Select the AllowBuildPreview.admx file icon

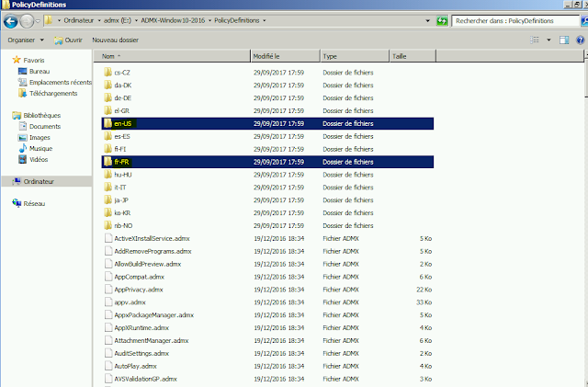[x=108, y=264]
